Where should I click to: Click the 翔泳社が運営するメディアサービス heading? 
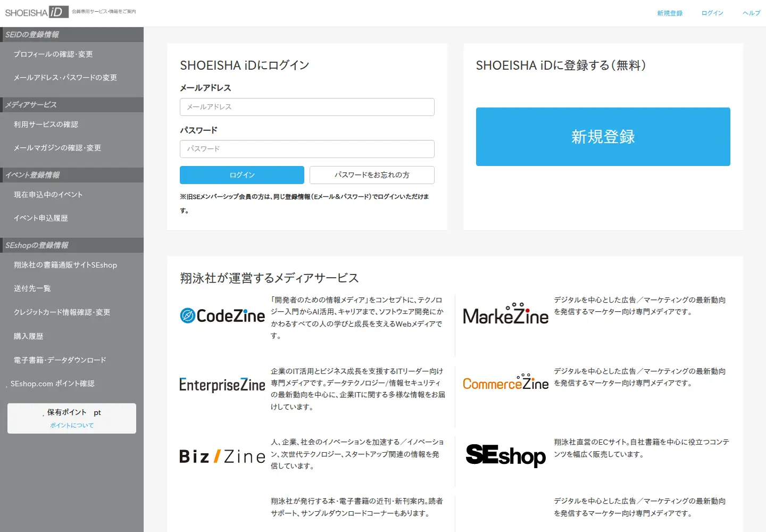pyautogui.click(x=269, y=278)
